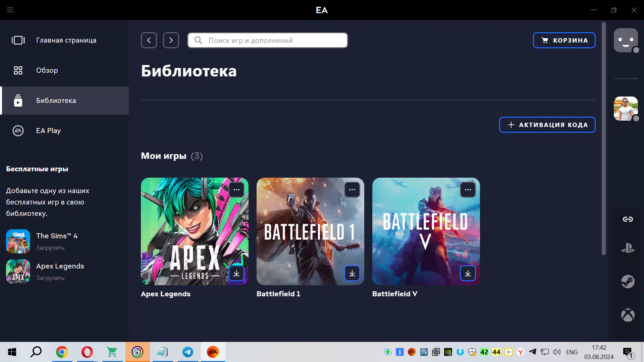Click Активация кода button
Viewport: 644px width, 362px height.
pos(547,125)
